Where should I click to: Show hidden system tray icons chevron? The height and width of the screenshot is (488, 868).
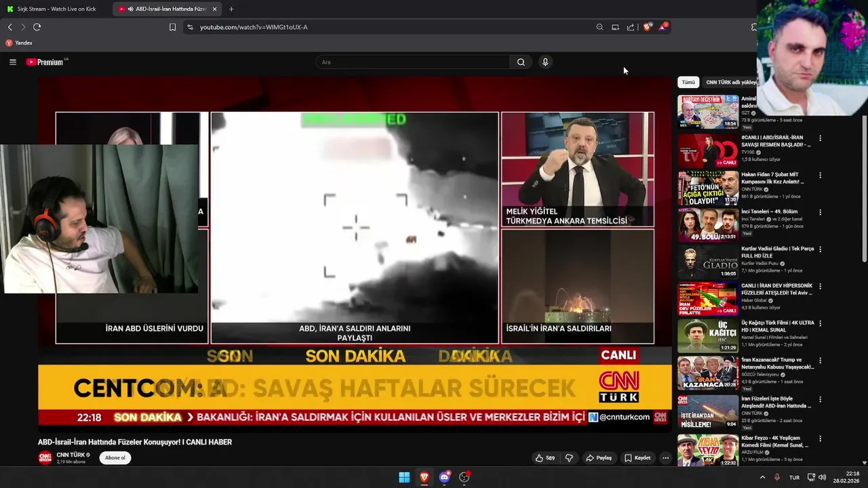click(x=762, y=477)
